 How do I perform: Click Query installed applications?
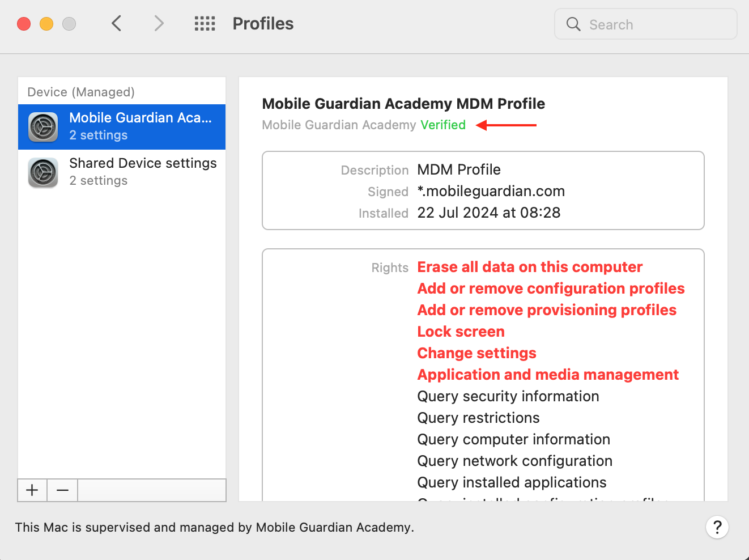coord(512,482)
